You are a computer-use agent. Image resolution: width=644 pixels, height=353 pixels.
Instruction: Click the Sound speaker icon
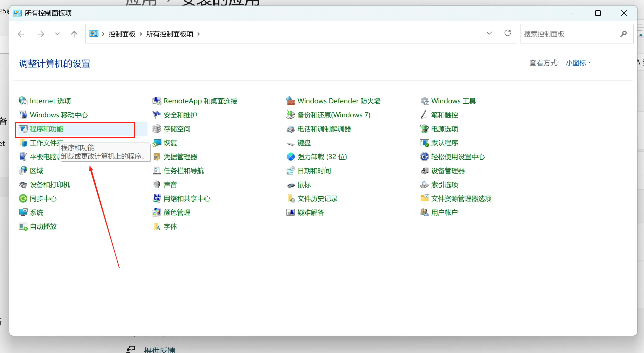[157, 184]
